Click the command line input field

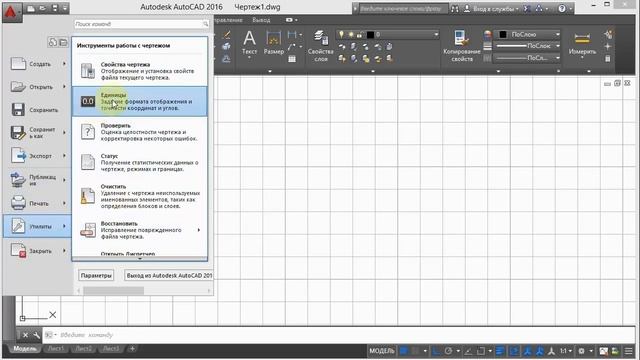pyautogui.click(x=339, y=335)
